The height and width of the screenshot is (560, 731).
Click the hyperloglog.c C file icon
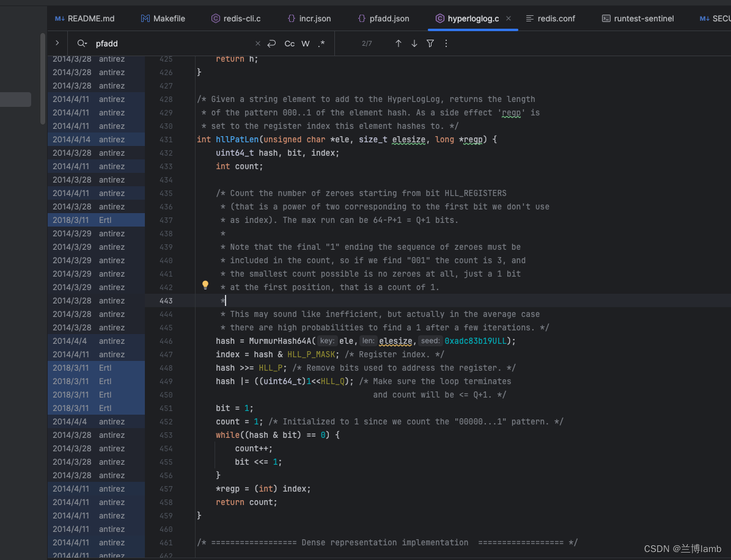pyautogui.click(x=439, y=19)
